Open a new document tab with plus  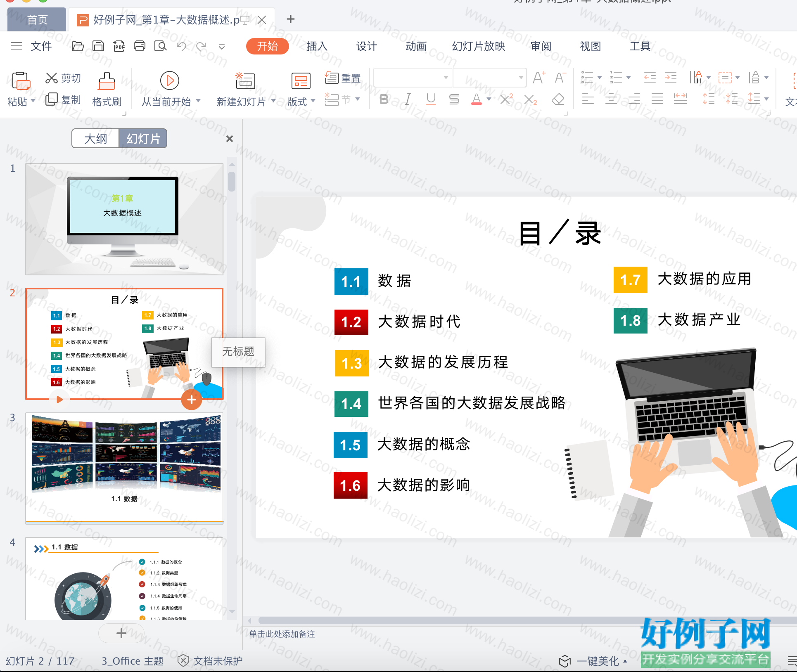[x=291, y=19]
